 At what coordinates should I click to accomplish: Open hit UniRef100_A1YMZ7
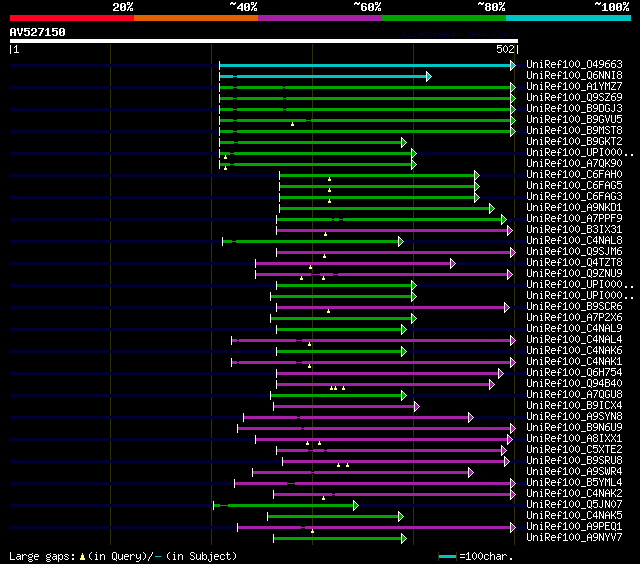click(574, 87)
